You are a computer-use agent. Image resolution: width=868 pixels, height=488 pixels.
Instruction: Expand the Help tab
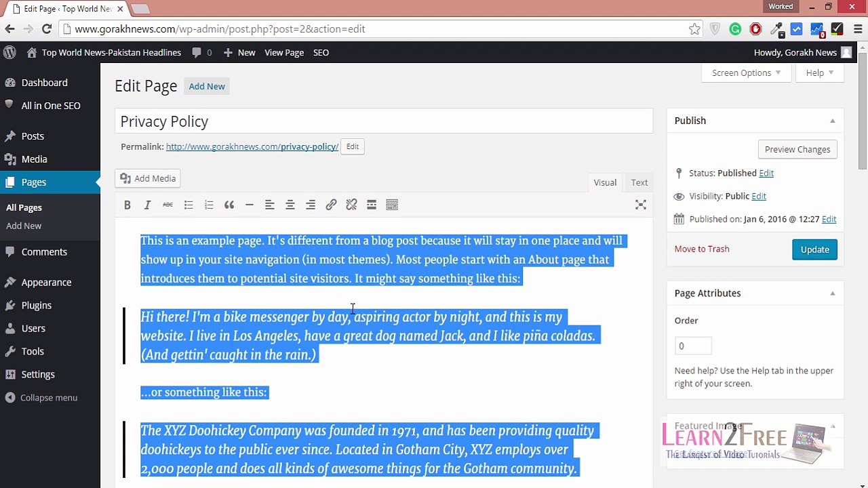(819, 73)
